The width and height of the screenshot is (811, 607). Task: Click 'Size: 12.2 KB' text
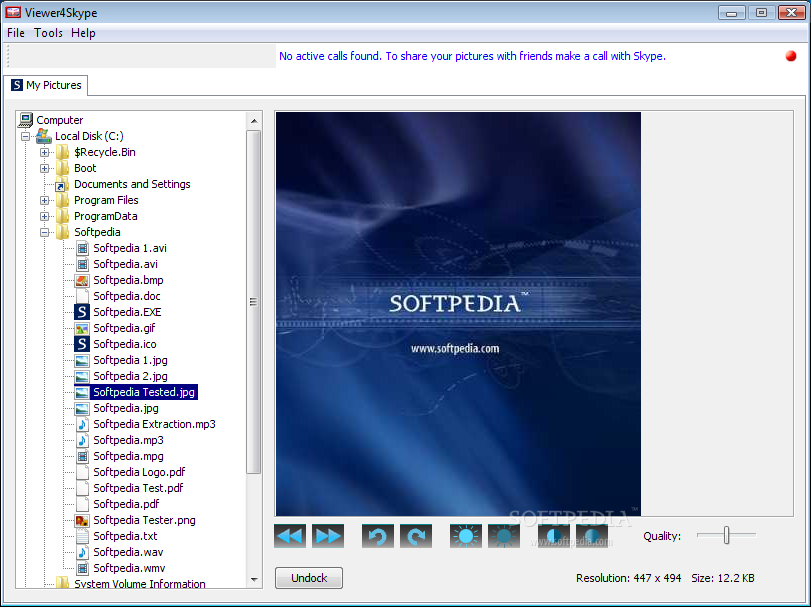(x=723, y=578)
